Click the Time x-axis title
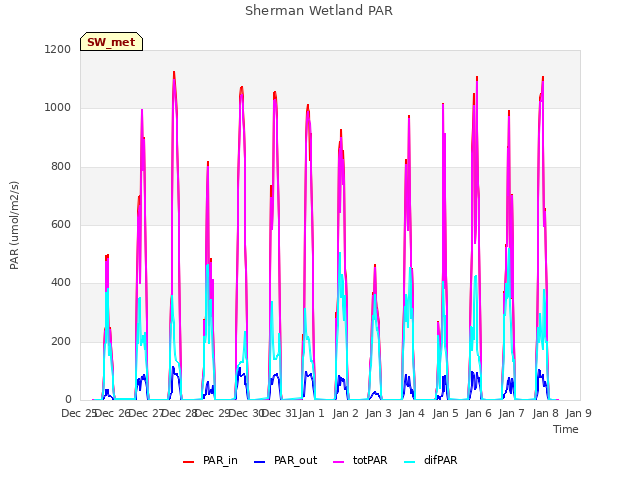 pyautogui.click(x=566, y=429)
